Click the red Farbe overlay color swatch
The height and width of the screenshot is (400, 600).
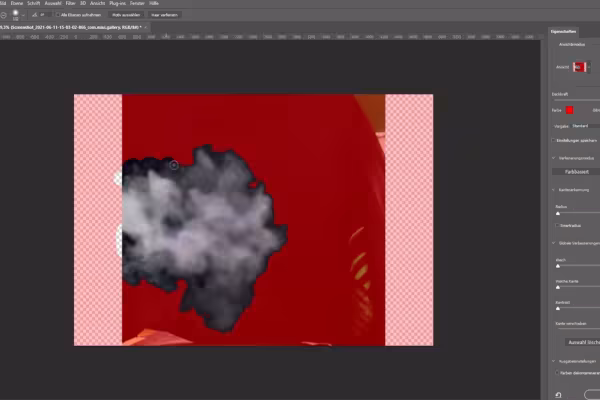click(569, 110)
